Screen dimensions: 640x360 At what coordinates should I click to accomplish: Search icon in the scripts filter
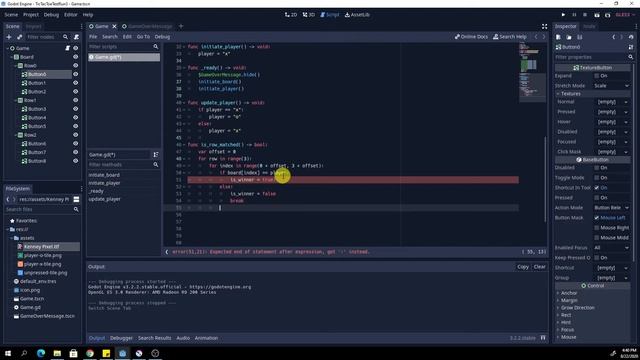pos(156,47)
